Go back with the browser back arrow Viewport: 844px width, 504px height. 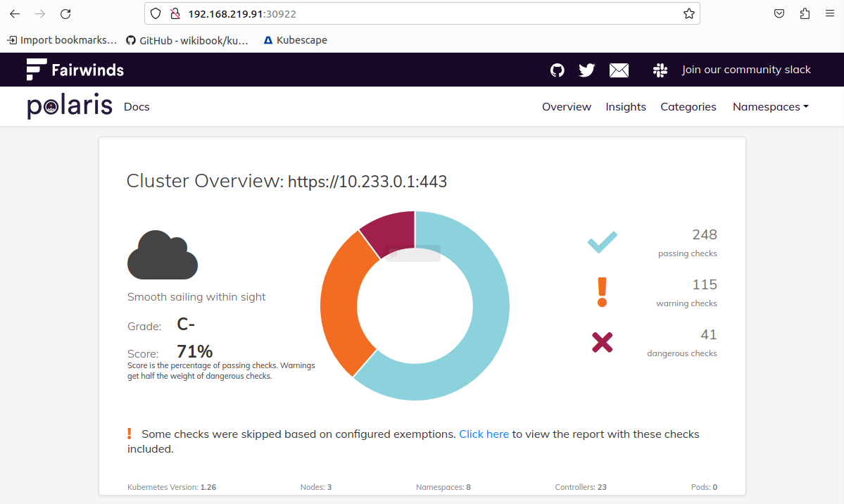[15, 14]
